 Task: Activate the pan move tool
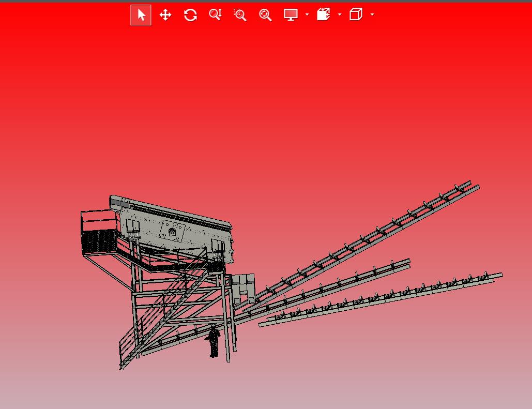pyautogui.click(x=165, y=15)
